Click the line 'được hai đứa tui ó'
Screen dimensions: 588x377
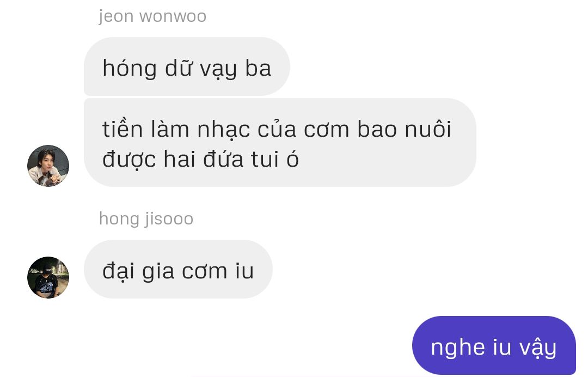200,159
